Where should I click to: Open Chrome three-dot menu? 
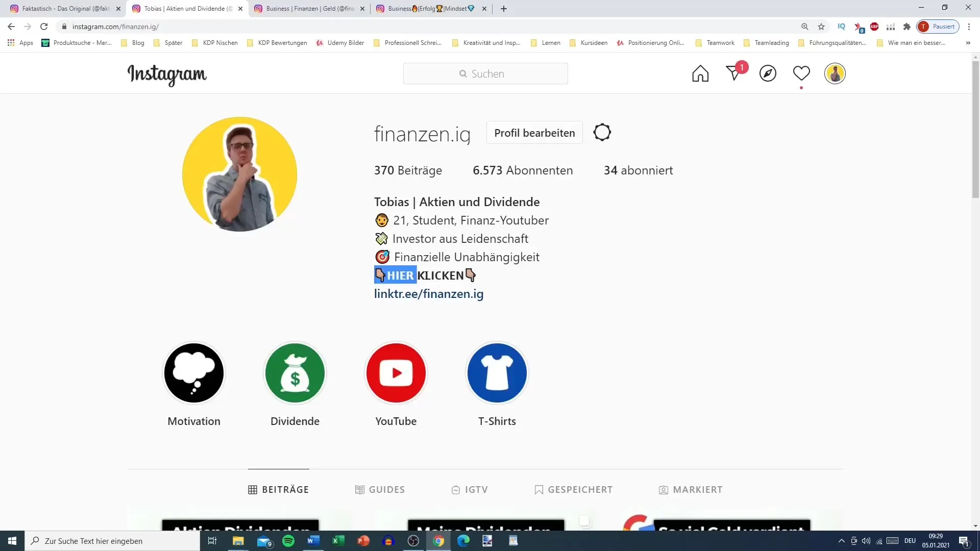pos(969,27)
